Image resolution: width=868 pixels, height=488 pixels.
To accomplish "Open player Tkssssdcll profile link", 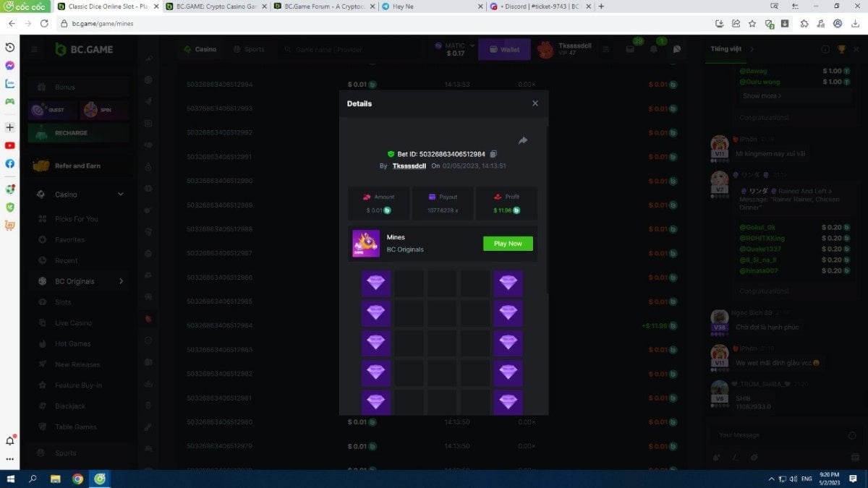I will 409,166.
